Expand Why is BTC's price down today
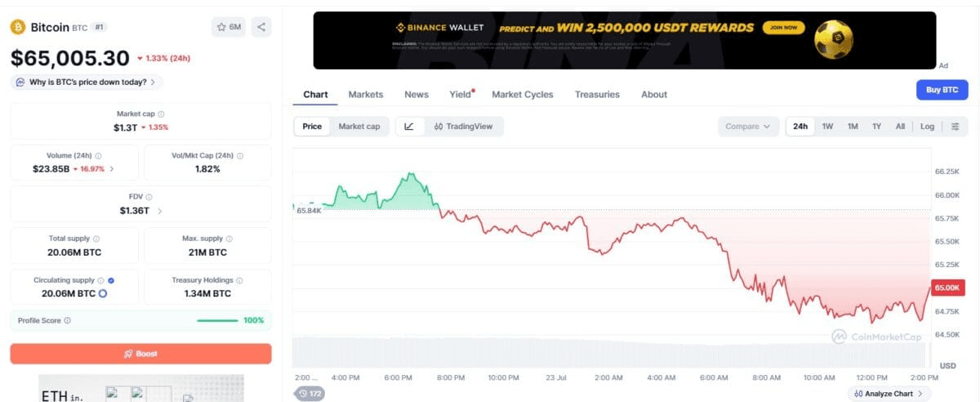Viewport: 980px width, 402px height. [87, 82]
